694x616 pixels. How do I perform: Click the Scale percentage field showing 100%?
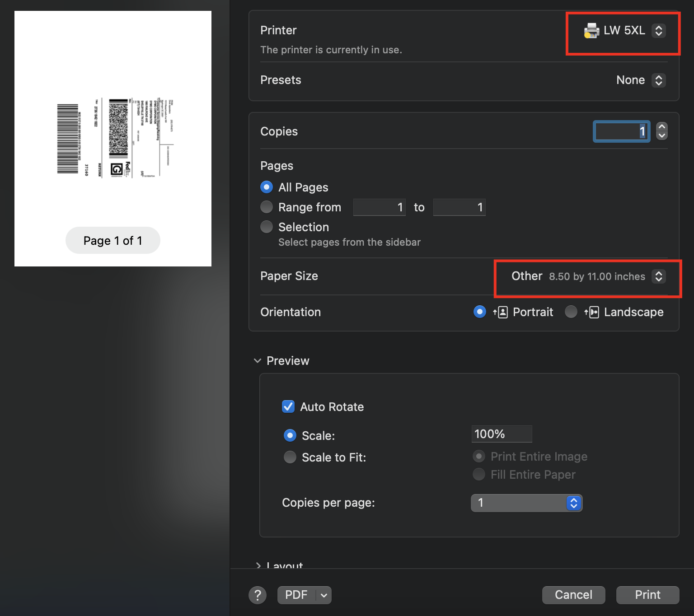(502, 434)
